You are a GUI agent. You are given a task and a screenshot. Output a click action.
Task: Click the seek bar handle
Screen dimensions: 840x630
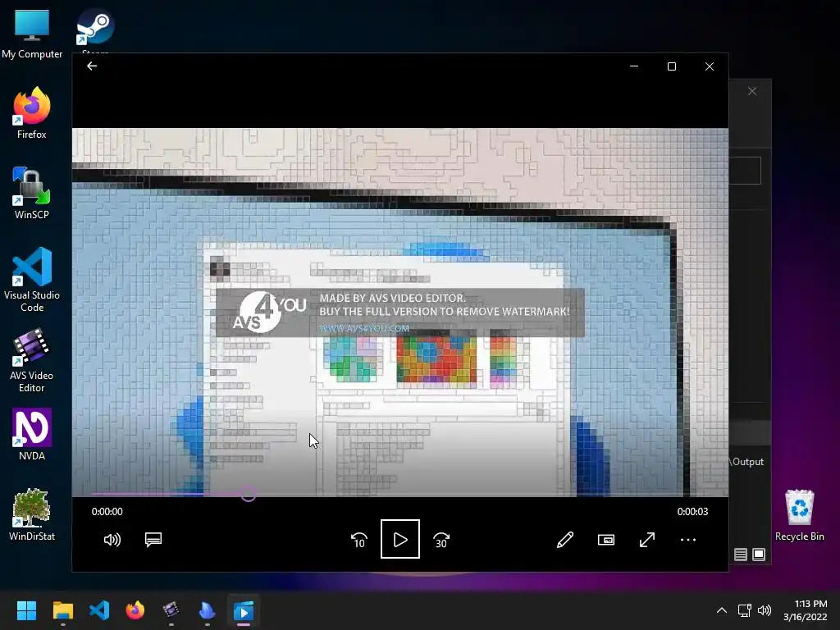pyautogui.click(x=248, y=494)
